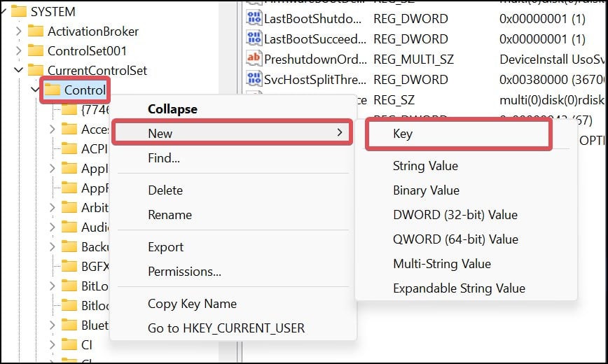Click Export in the context menu
The height and width of the screenshot is (364, 608).
166,247
